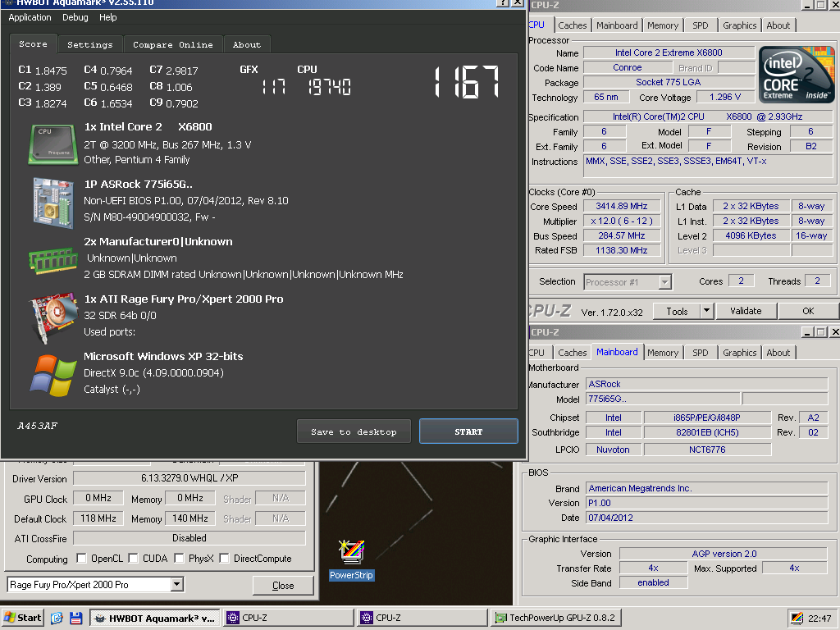Toggle the DirectCompute checkbox
The width and height of the screenshot is (840, 630).
(225, 558)
